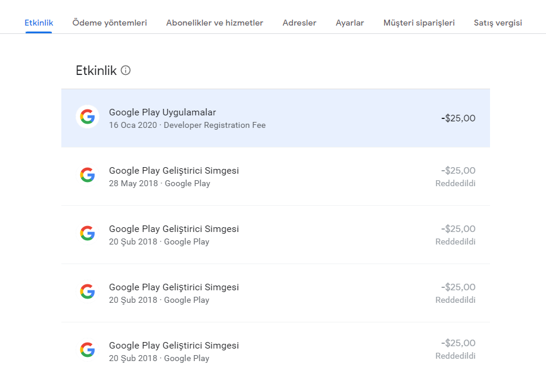Switch to Satış vergisi tab
The image size is (546, 392).
pyautogui.click(x=498, y=23)
